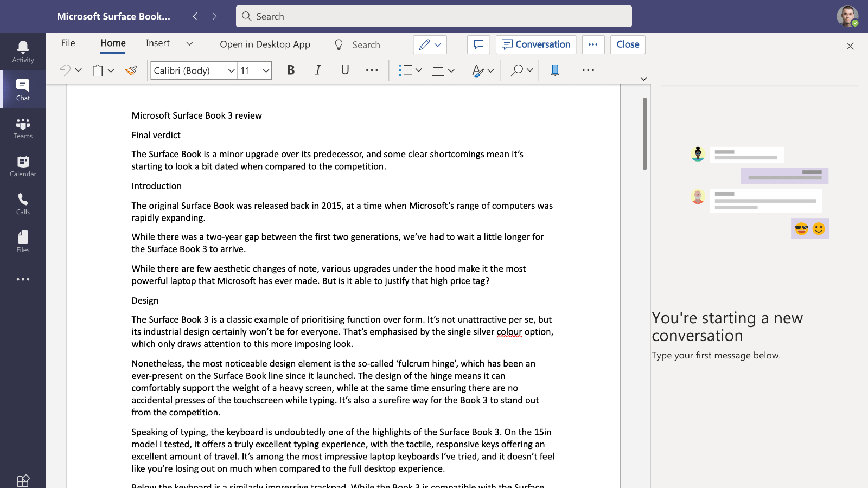Toggle Bold formatting
This screenshot has width=868, height=488.
coord(291,70)
